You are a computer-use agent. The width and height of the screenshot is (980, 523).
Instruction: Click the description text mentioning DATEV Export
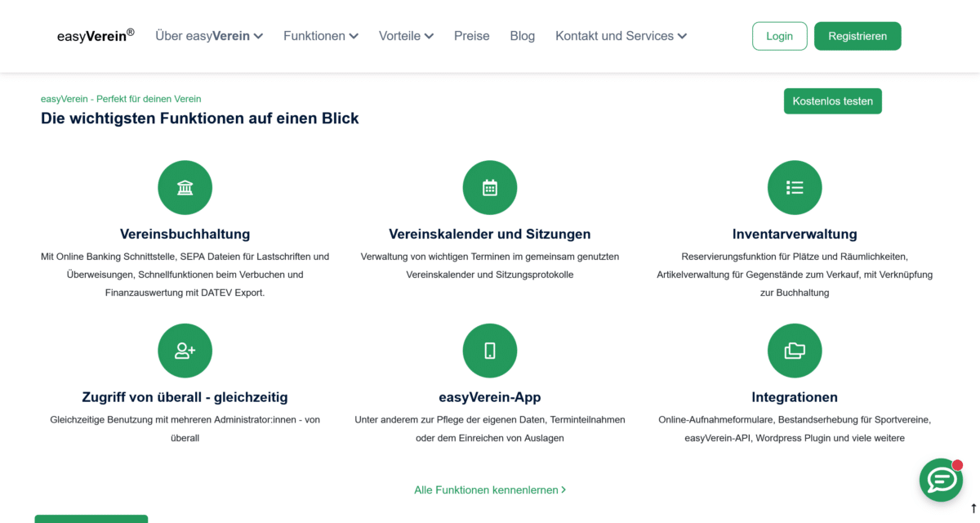click(x=185, y=275)
